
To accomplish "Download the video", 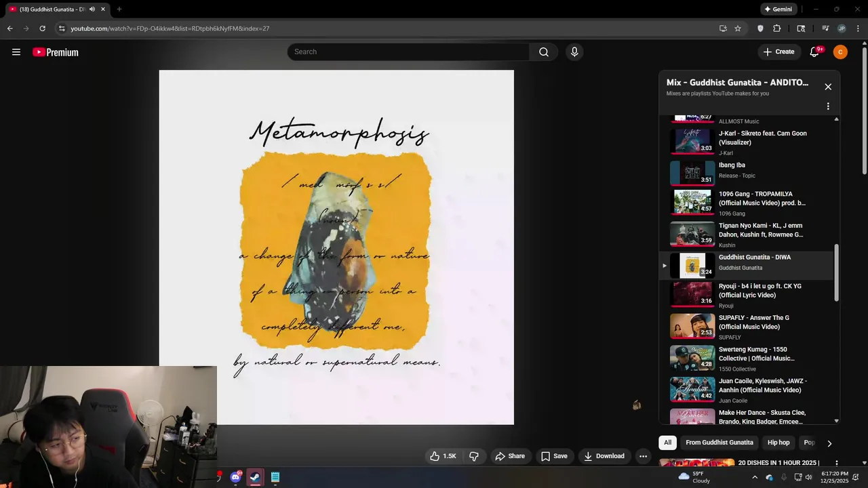I will tap(604, 456).
